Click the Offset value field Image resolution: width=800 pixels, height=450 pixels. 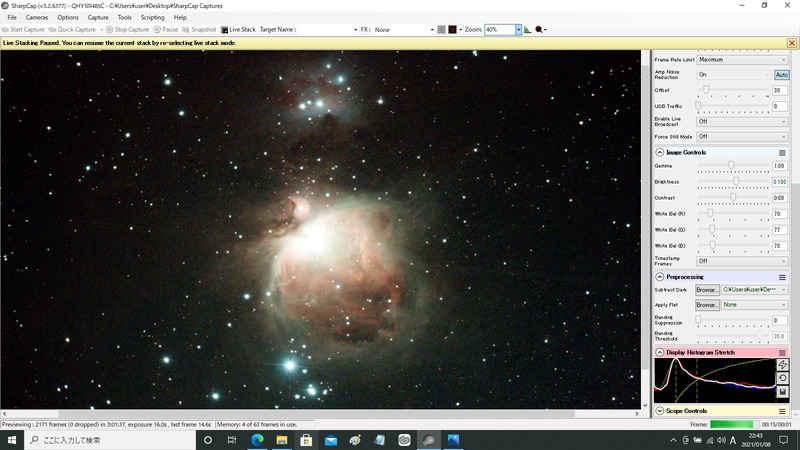780,90
